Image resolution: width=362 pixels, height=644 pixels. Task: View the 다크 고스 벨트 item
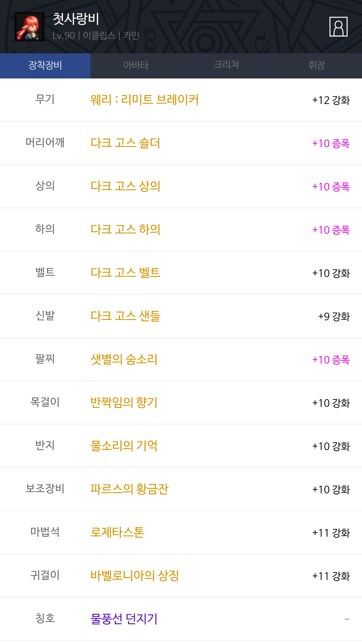coord(125,273)
